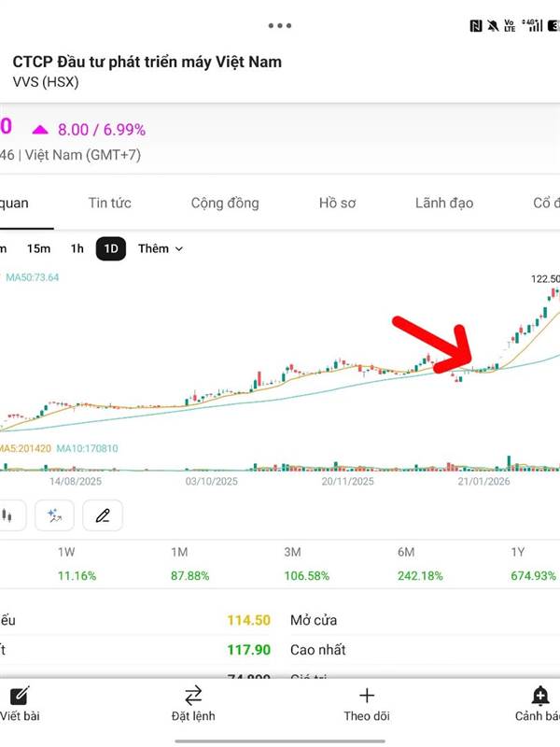Tap the Cảnh báo bell icon

coord(539,695)
